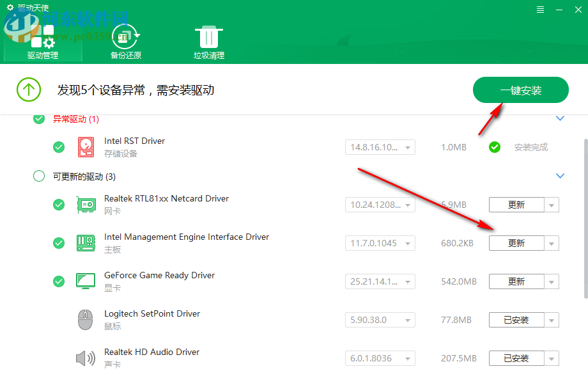
Task: Collapse the 可更新的驱动 section arrow
Action: pos(560,175)
